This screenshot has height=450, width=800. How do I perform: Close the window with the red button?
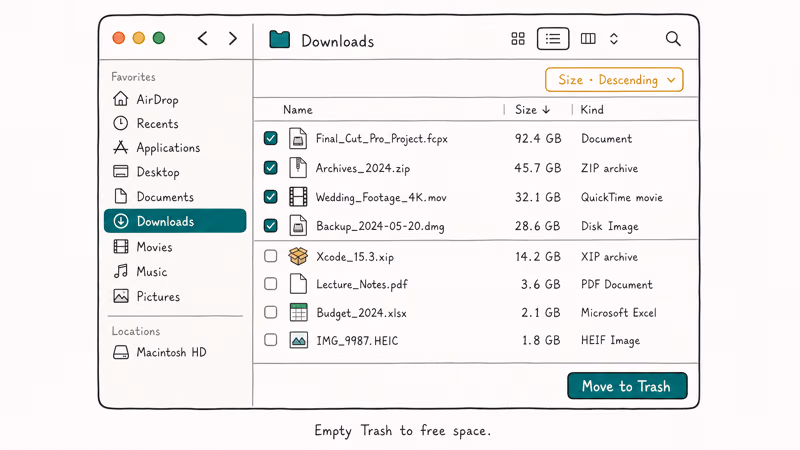119,38
